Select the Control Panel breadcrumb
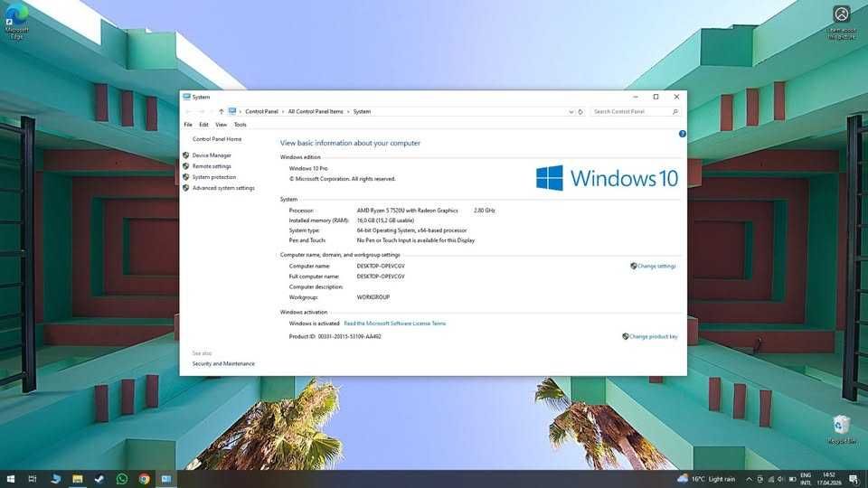 261,112
